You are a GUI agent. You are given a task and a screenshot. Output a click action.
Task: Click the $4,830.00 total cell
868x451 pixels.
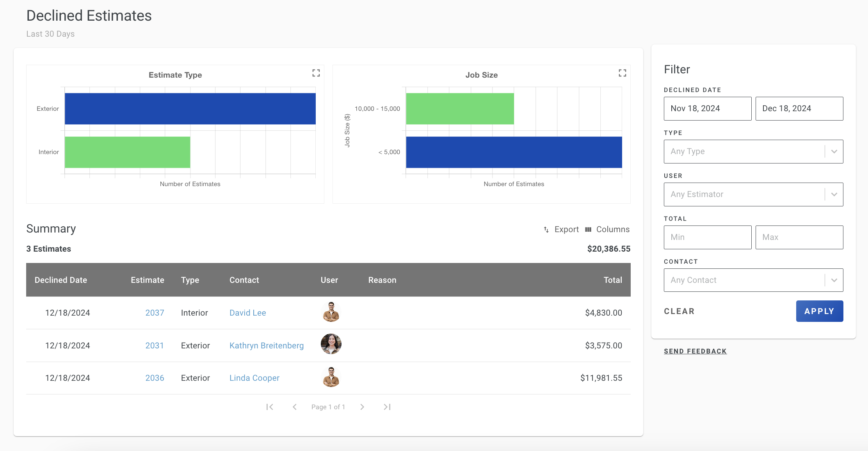tap(603, 313)
